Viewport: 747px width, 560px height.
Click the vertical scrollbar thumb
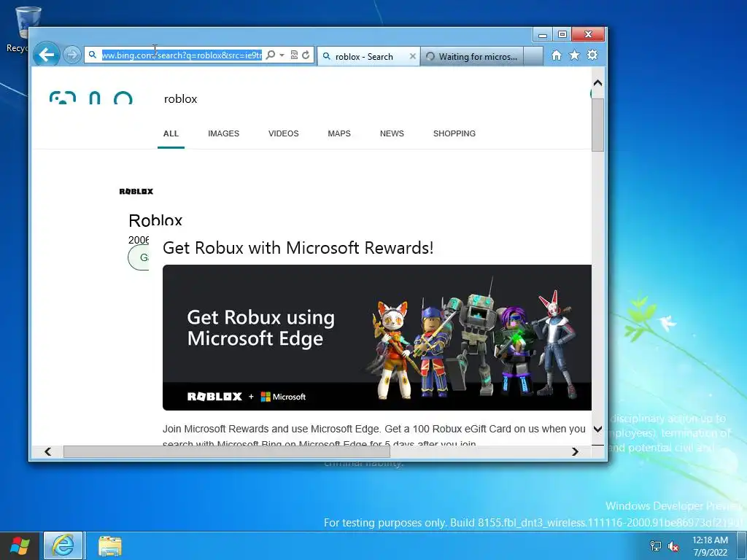click(x=597, y=125)
